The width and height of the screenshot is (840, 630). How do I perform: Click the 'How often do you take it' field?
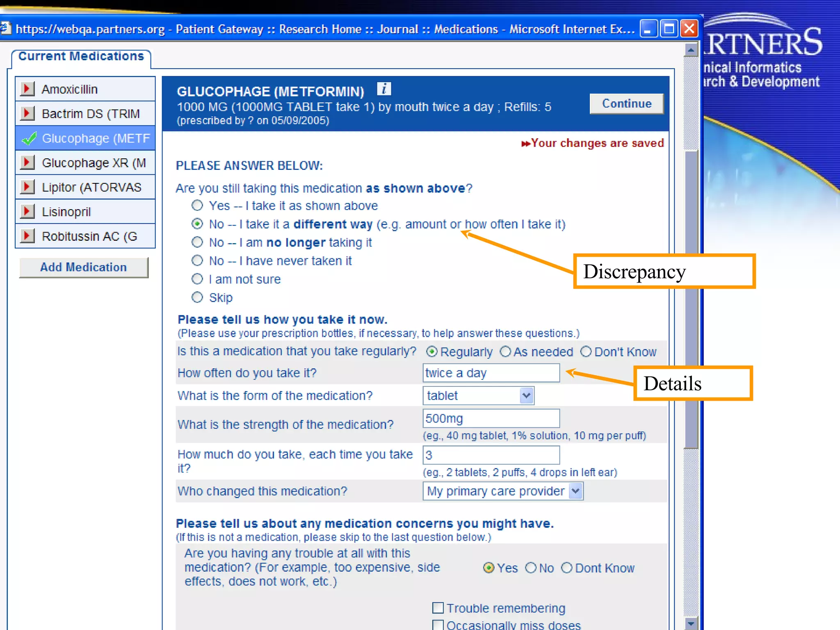491,373
